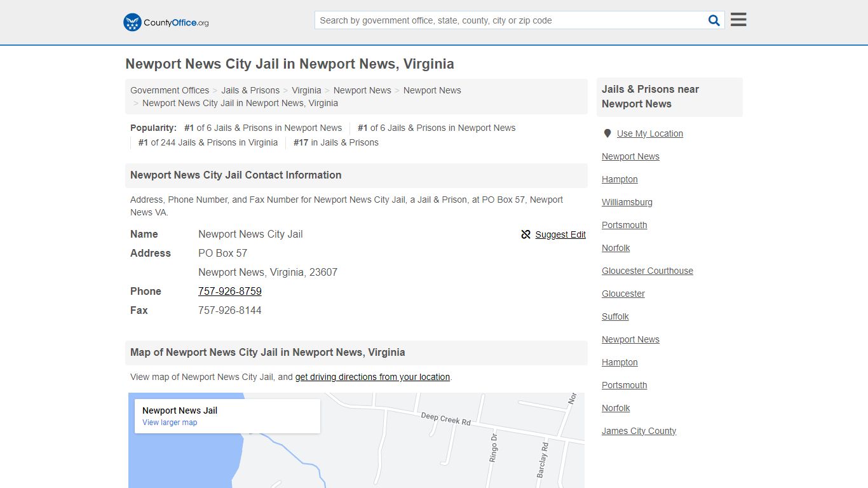
Task: Click page heading Newport News City Jail in Newport News, Virginia
Action: point(290,64)
